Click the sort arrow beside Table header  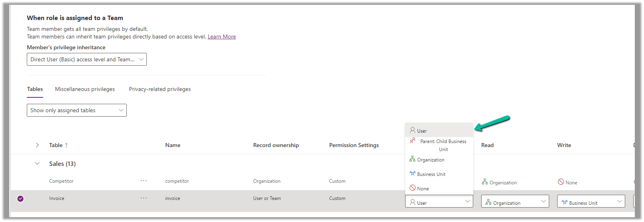[x=66, y=145]
